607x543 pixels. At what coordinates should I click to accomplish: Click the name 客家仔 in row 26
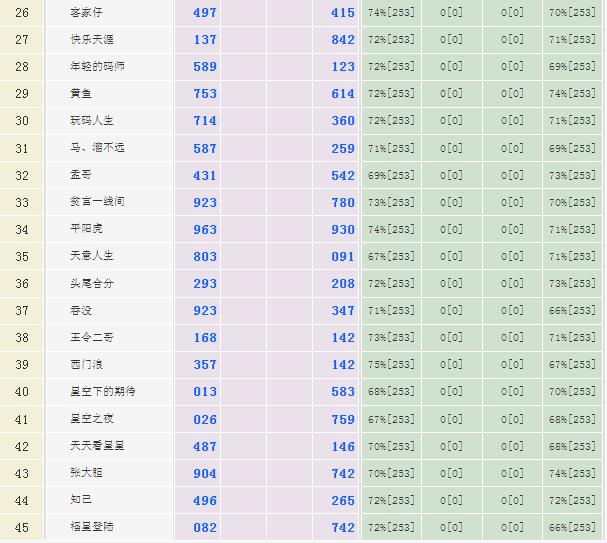pos(85,13)
